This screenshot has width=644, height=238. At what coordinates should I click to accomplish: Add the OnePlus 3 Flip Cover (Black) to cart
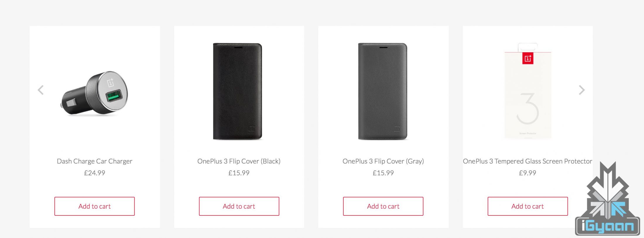pos(239,206)
